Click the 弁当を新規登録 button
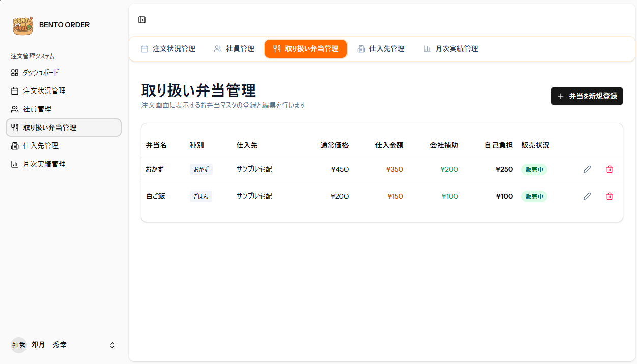The image size is (637, 364). tap(587, 96)
